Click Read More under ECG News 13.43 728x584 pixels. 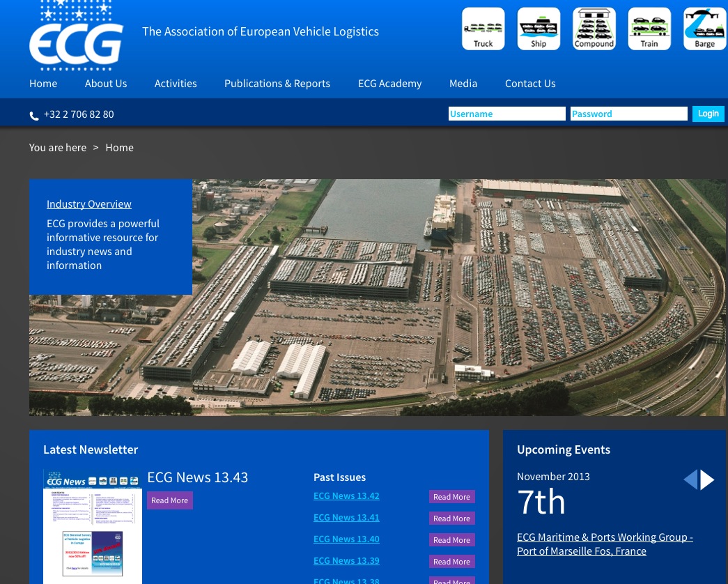tap(169, 500)
